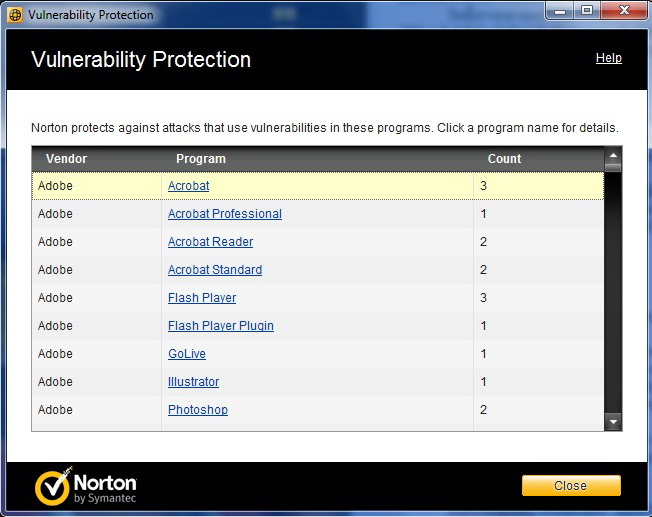
Task: Click the vertical scrollbar track
Action: 613,300
